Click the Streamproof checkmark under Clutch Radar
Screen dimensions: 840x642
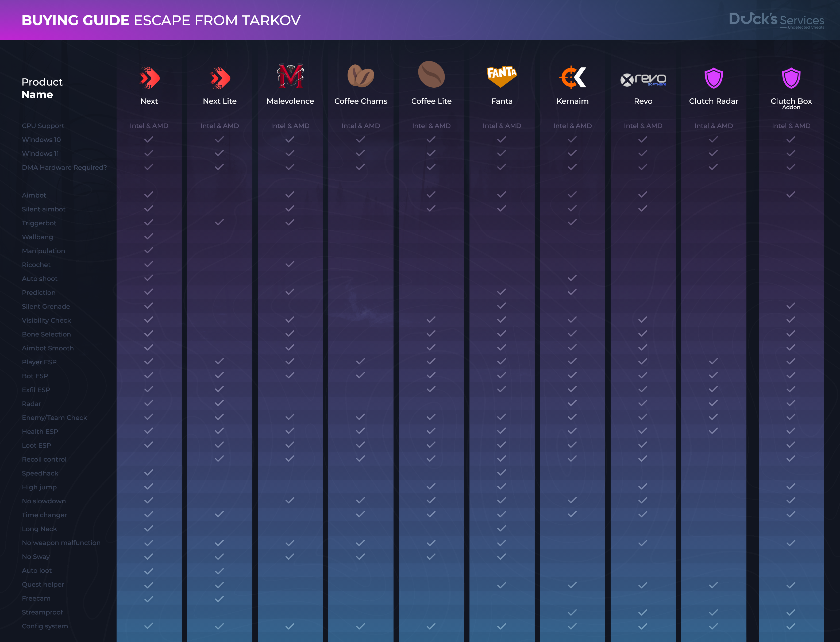click(x=713, y=612)
